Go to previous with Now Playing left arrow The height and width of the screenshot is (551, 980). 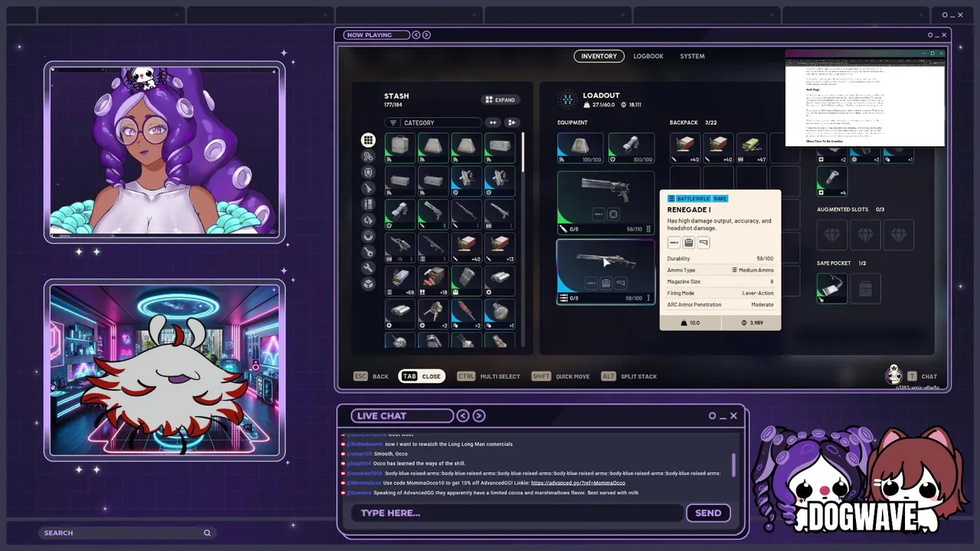coord(416,35)
